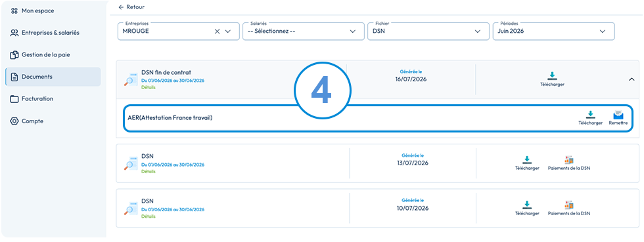
Task: Open Paiements de la DSN for 10/07/2026
Action: [x=569, y=209]
